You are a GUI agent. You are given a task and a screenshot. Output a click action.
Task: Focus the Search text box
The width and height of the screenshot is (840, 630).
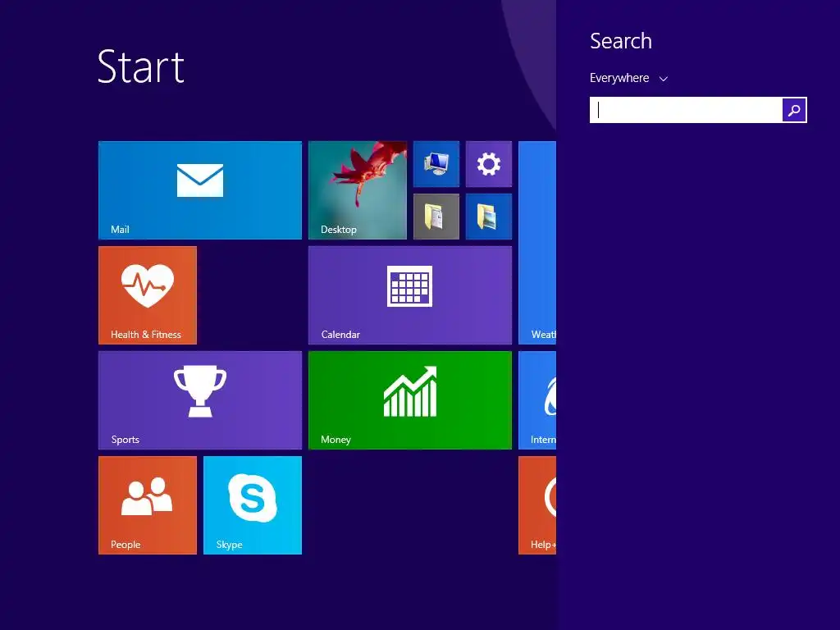point(686,110)
